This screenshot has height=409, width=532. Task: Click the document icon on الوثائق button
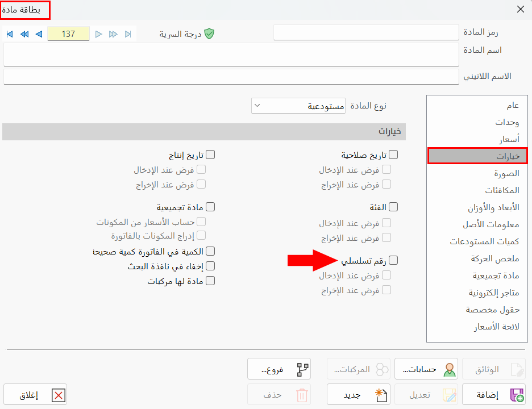[x=516, y=368]
